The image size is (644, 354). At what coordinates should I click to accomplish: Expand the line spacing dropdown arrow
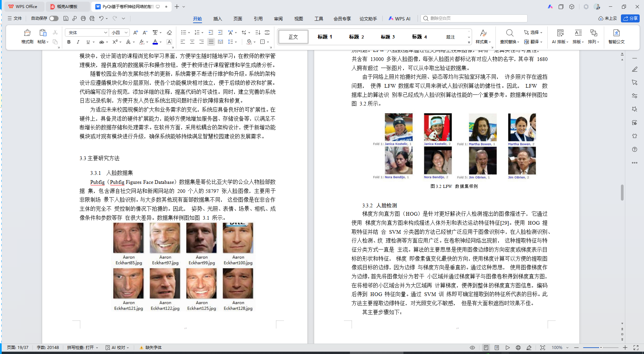[236, 42]
